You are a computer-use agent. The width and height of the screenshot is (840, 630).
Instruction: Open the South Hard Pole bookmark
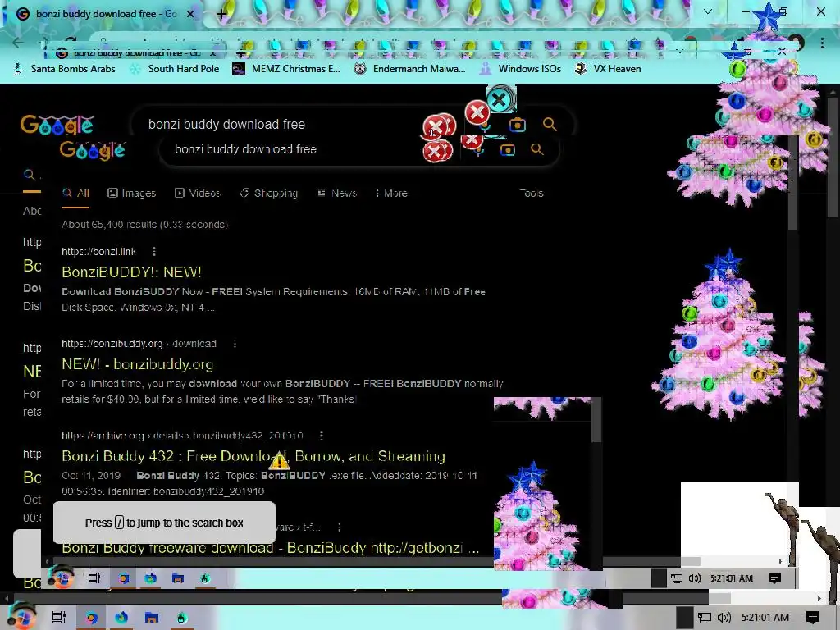tap(175, 69)
